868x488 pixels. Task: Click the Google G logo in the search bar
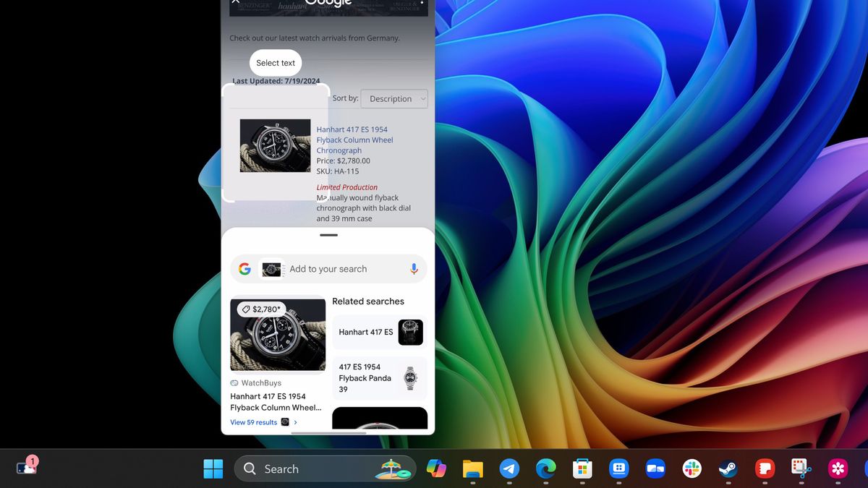click(x=244, y=268)
